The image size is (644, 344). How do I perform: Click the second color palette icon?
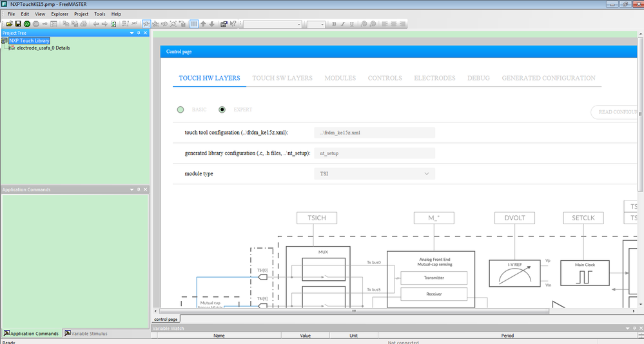[373, 24]
